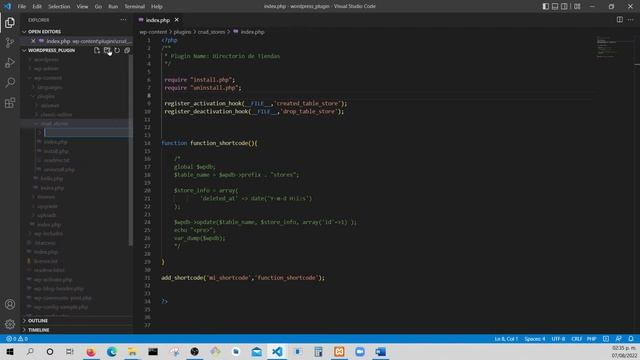640x360 pixels.
Task: Click the code minimap preview
Action: [609, 47]
